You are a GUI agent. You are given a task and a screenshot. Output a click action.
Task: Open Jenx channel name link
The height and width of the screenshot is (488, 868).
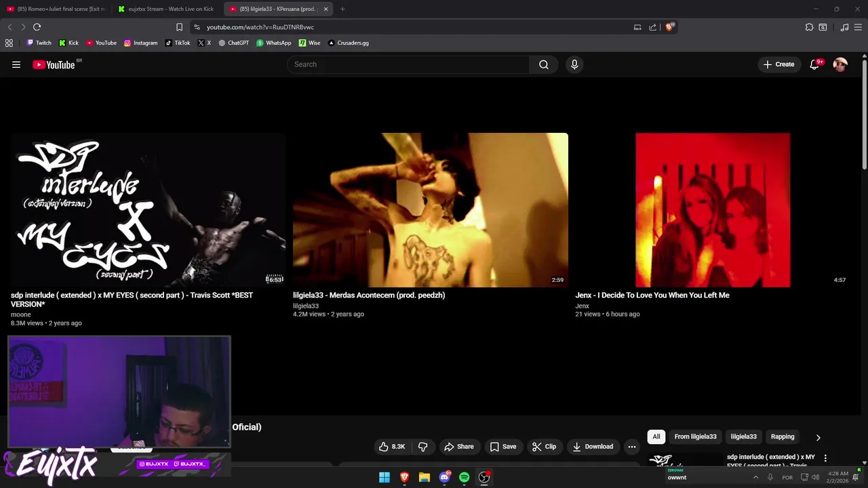tap(583, 306)
